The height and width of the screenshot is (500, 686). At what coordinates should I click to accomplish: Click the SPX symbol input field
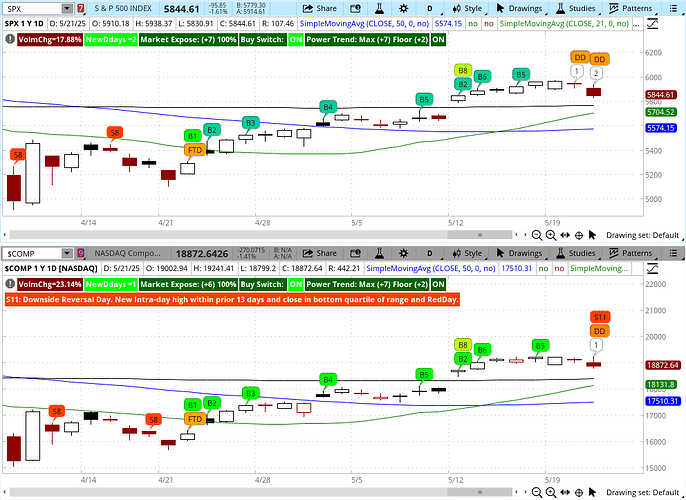33,8
